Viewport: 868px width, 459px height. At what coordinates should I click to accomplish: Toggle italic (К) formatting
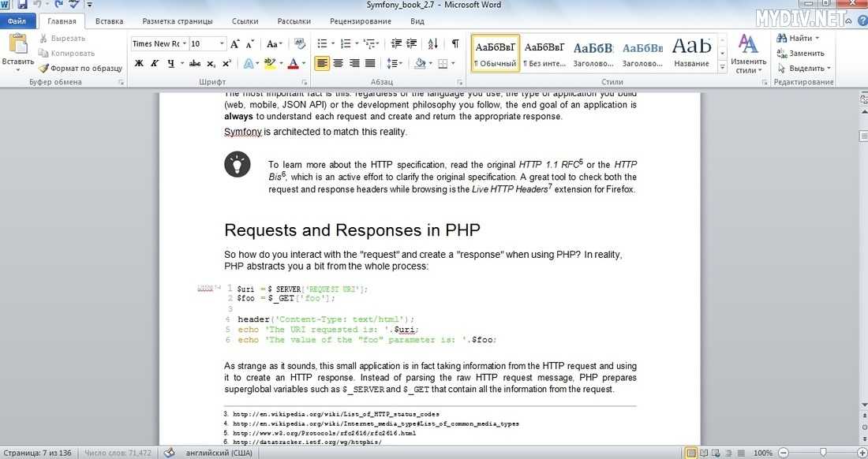(155, 63)
